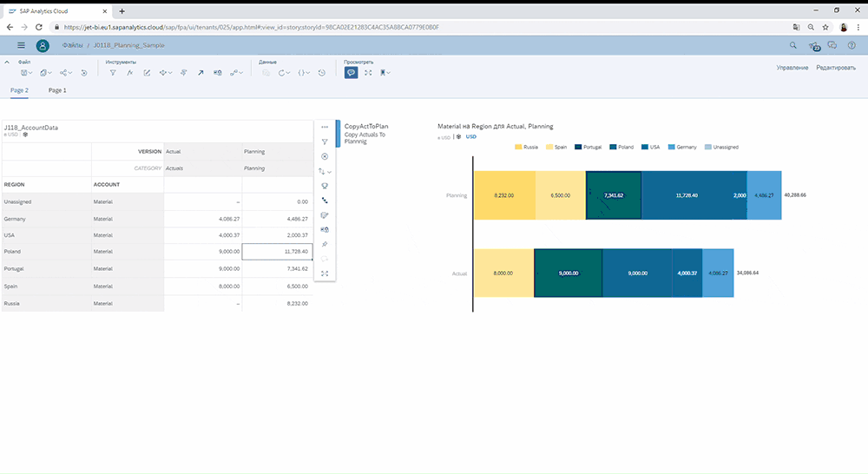Toggle fullscreen view icon in Просмотреть group

click(368, 73)
